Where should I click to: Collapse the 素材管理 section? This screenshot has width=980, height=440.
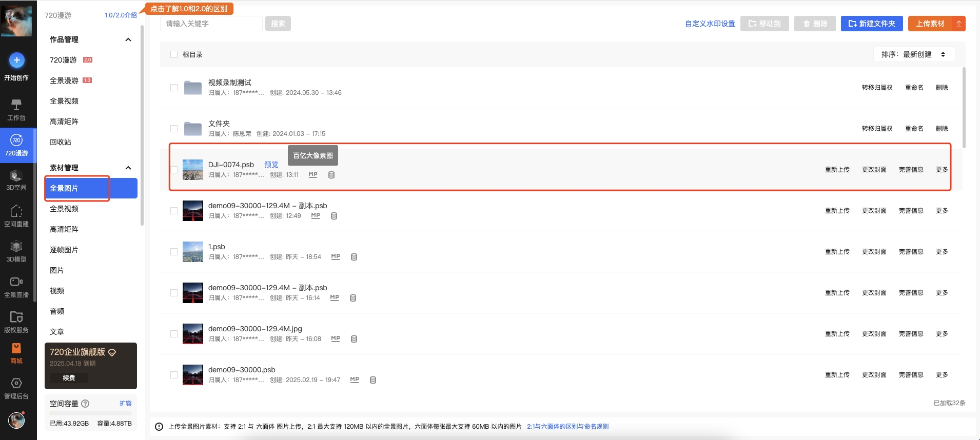[x=128, y=168]
